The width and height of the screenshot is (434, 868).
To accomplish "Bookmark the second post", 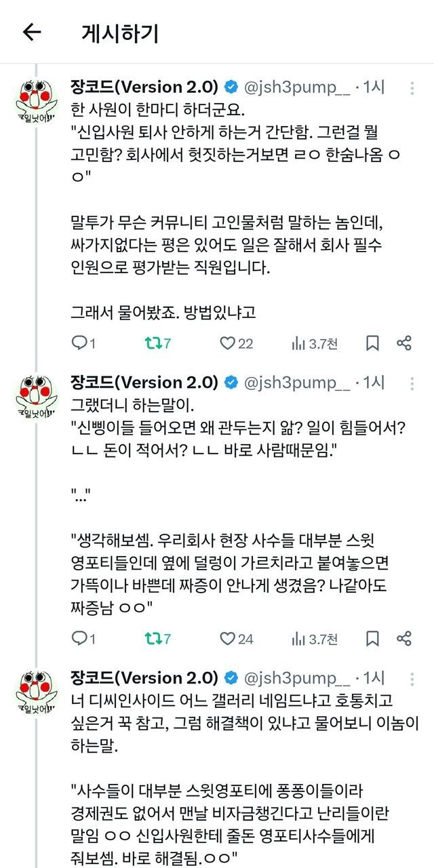I will click(372, 638).
